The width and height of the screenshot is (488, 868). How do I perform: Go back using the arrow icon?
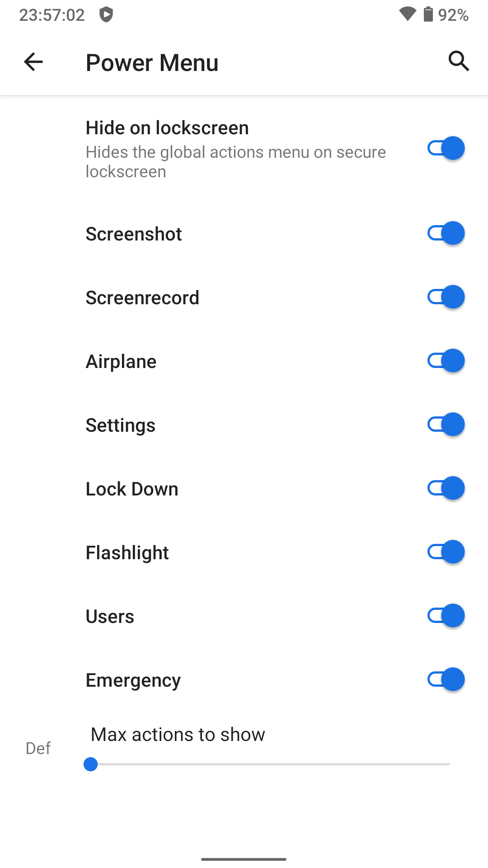(33, 62)
